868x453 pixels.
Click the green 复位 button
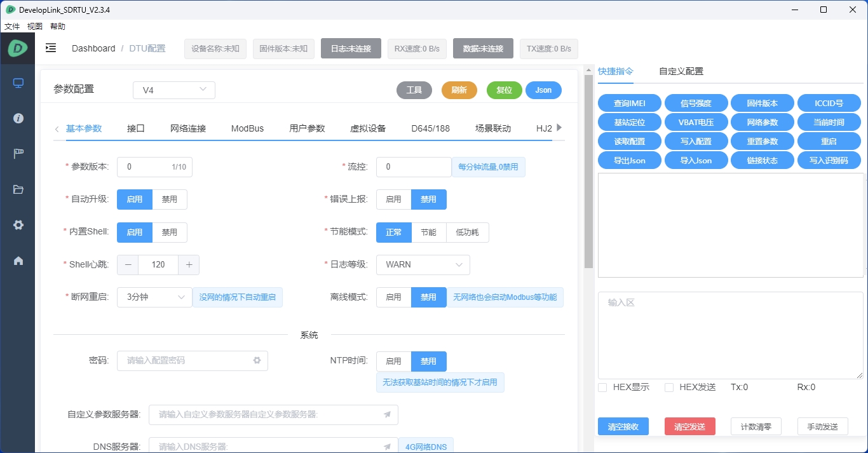(x=505, y=90)
